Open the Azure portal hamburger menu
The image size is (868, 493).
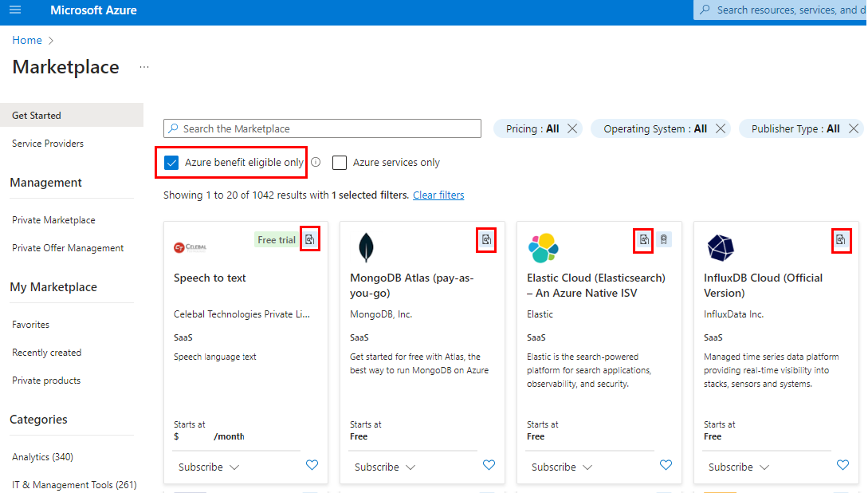pos(15,10)
